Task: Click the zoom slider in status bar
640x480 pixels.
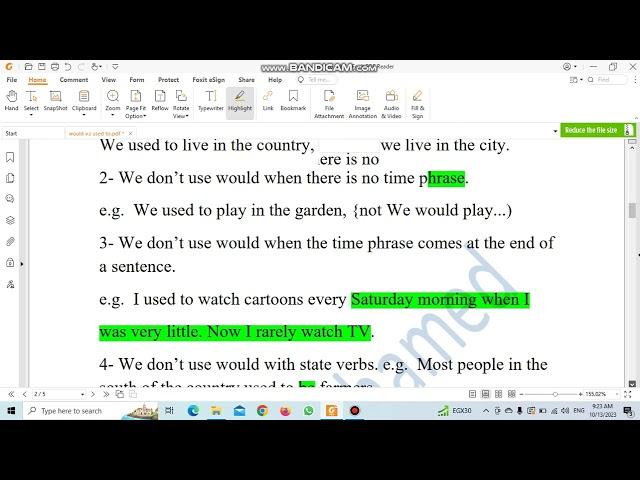Action: (x=553, y=394)
